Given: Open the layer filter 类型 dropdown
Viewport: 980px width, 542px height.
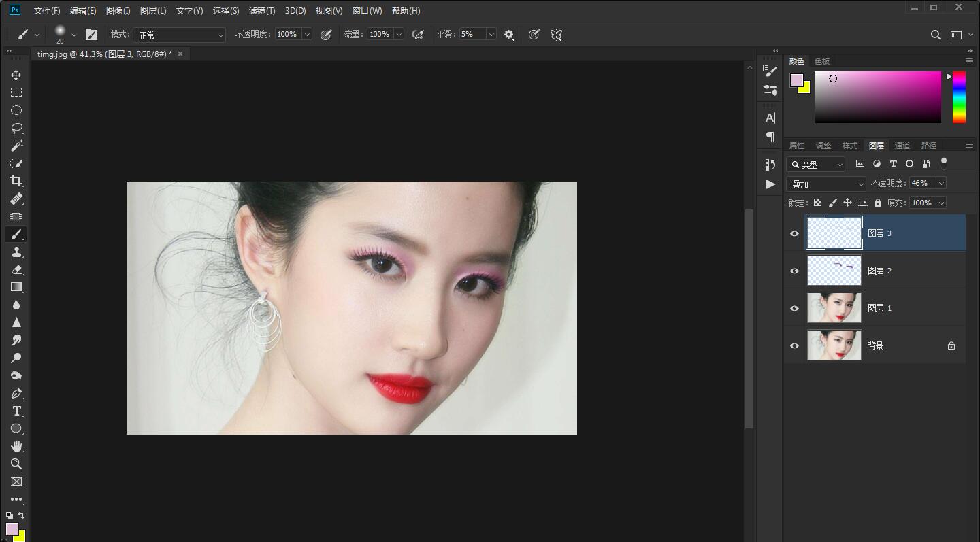Looking at the screenshot, I should click(x=815, y=164).
